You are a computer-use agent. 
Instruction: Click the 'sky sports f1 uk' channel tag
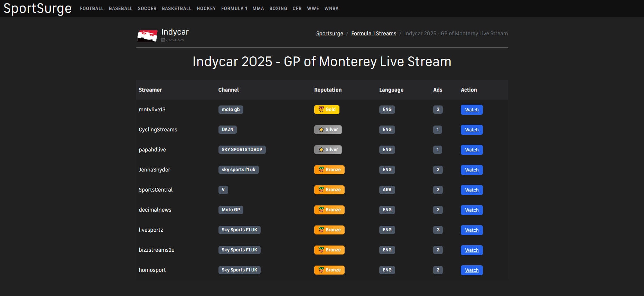coord(239,170)
